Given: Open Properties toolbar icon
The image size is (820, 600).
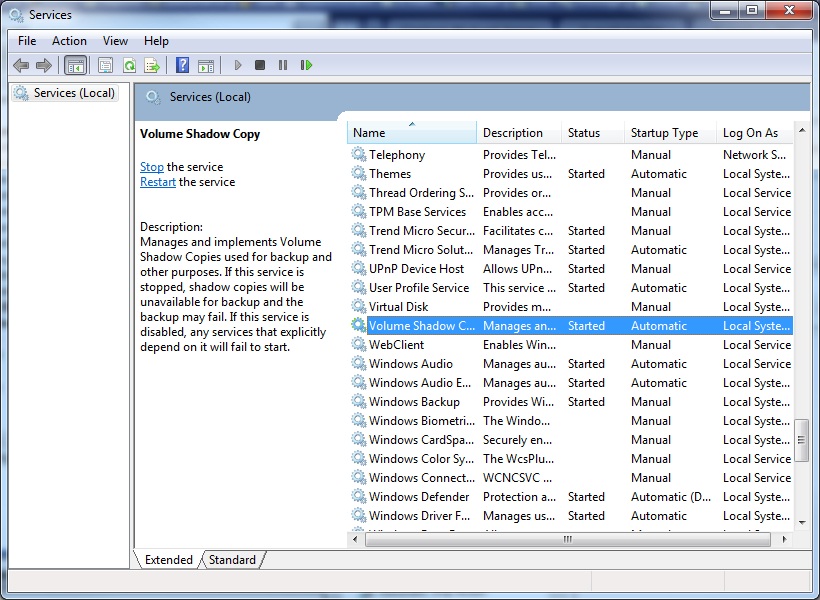Looking at the screenshot, I should coord(106,65).
